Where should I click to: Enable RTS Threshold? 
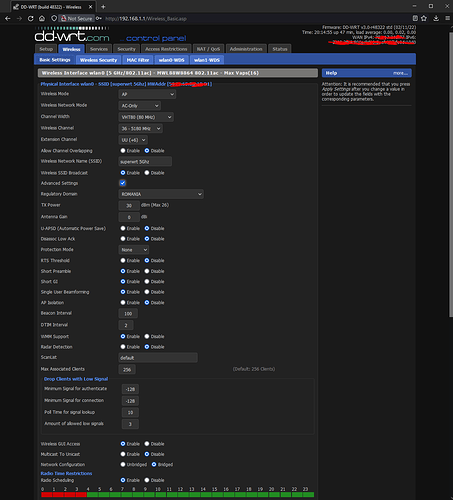click(x=123, y=260)
